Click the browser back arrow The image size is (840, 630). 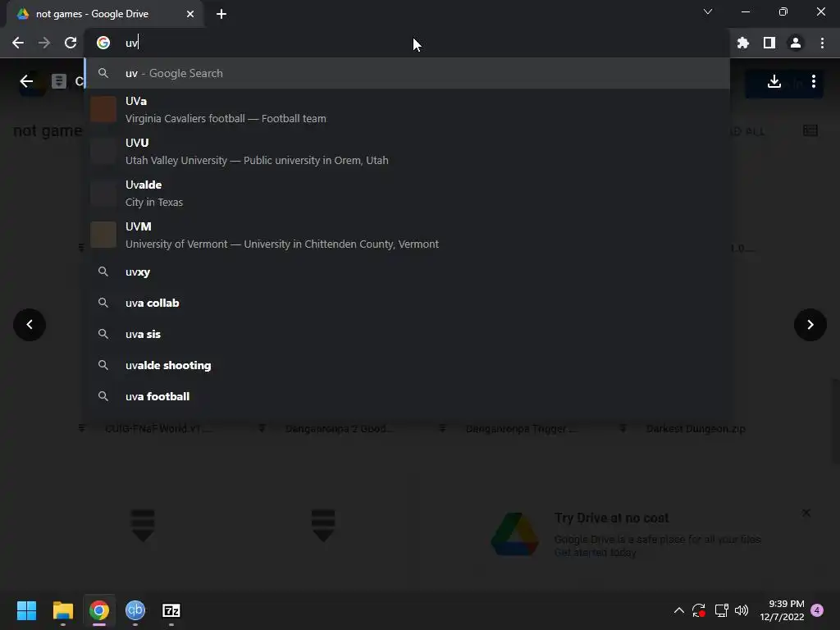coord(18,43)
